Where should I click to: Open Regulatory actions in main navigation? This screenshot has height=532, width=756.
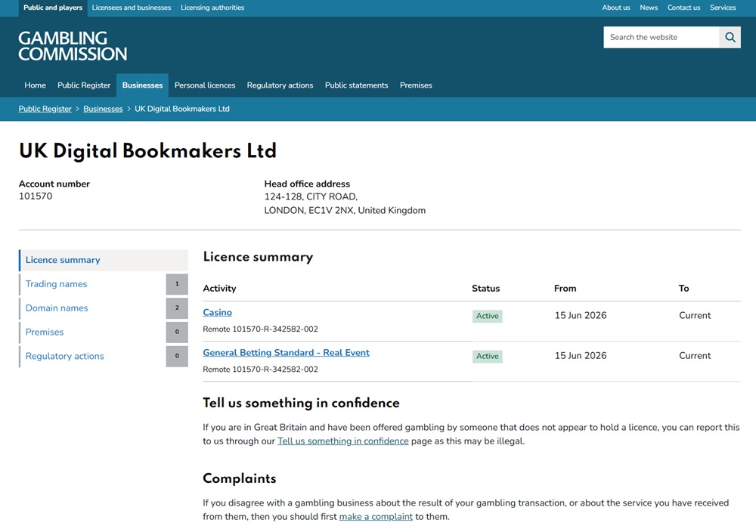(280, 85)
